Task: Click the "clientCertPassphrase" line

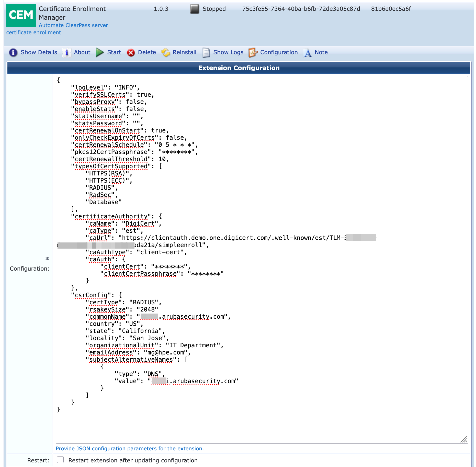Action: tap(162, 274)
